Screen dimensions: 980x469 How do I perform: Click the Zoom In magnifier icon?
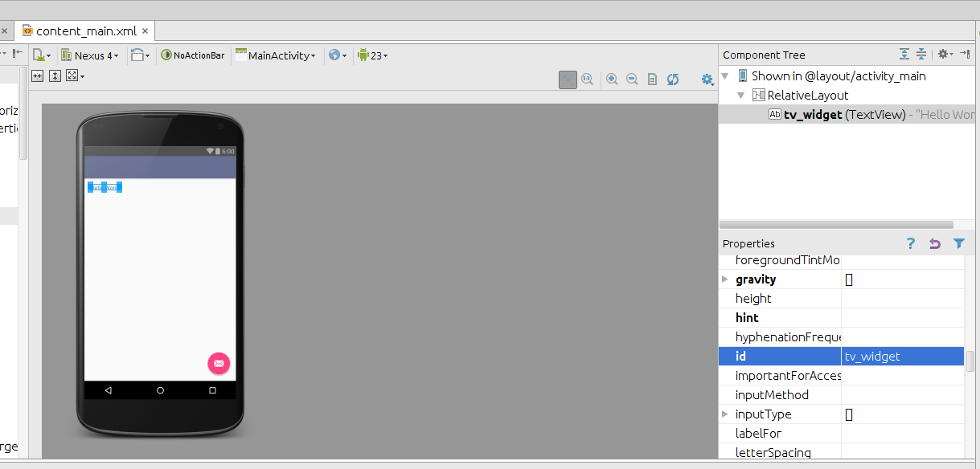pos(613,79)
